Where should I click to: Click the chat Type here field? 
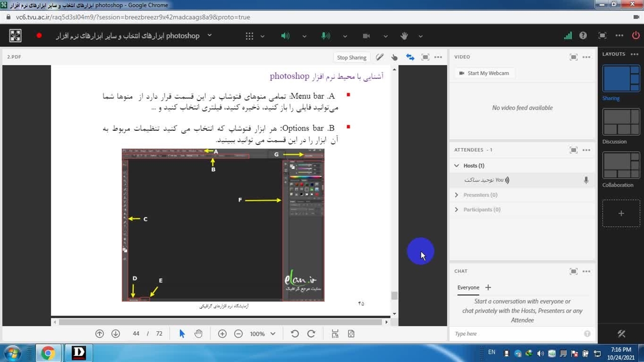pos(517,334)
